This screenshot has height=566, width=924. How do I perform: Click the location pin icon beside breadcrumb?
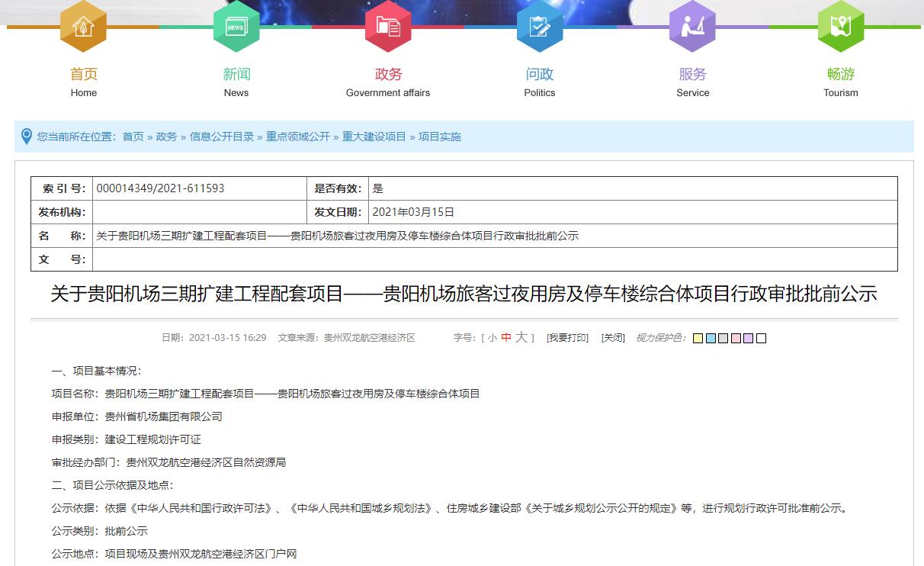[x=28, y=137]
